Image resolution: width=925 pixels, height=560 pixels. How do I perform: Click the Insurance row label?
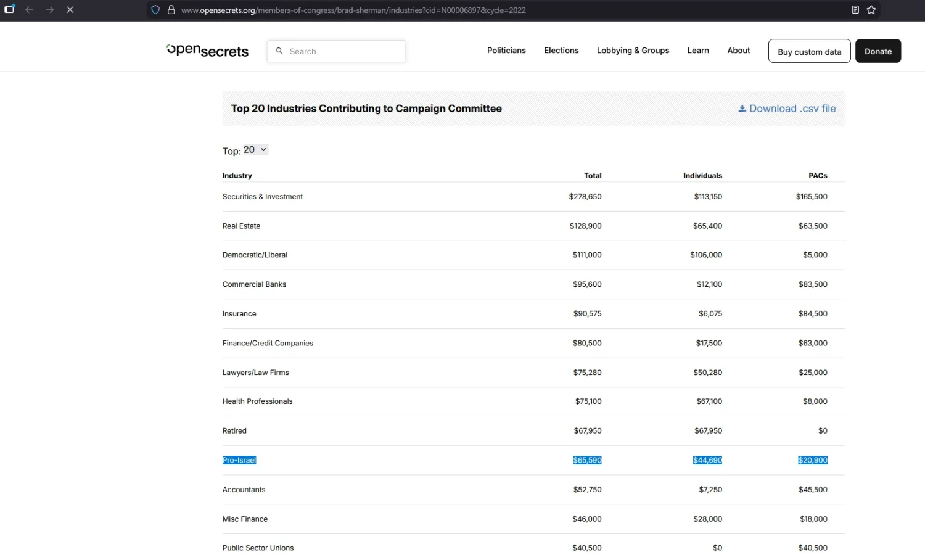pyautogui.click(x=239, y=314)
